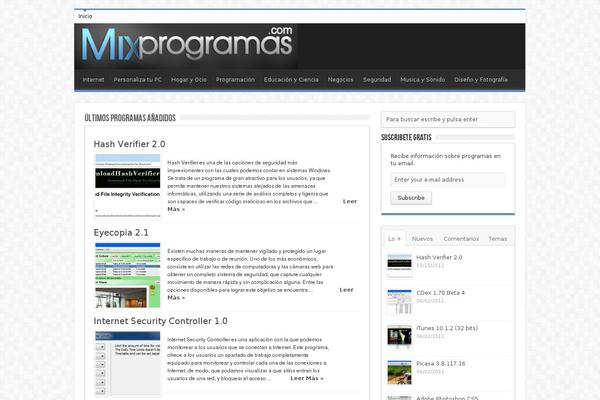Click the Eyecopia article thumbnail image
Image resolution: width=600 pixels, height=400 pixels.
coord(128,275)
